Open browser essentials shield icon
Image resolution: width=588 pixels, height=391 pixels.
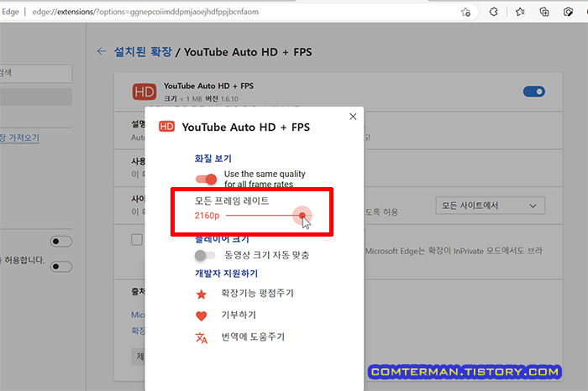tap(568, 12)
